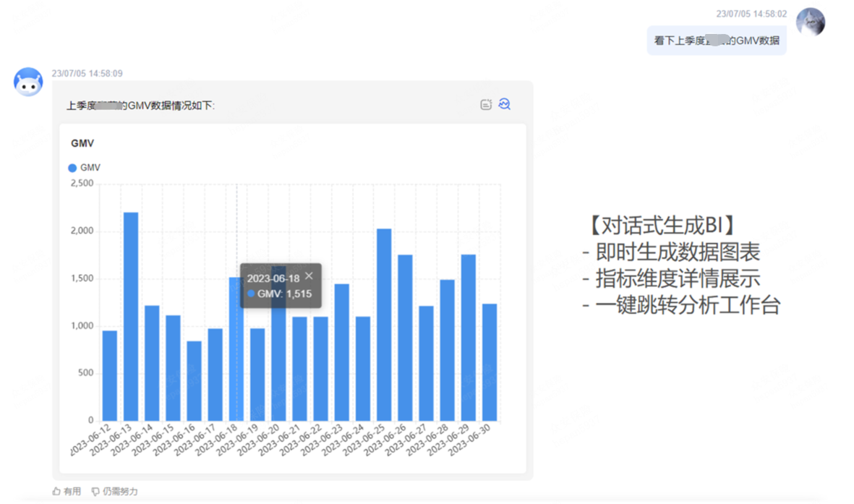This screenshot has width=854, height=504.
Task: Close the 2023-06-18 GMV tooltip
Action: tap(309, 276)
